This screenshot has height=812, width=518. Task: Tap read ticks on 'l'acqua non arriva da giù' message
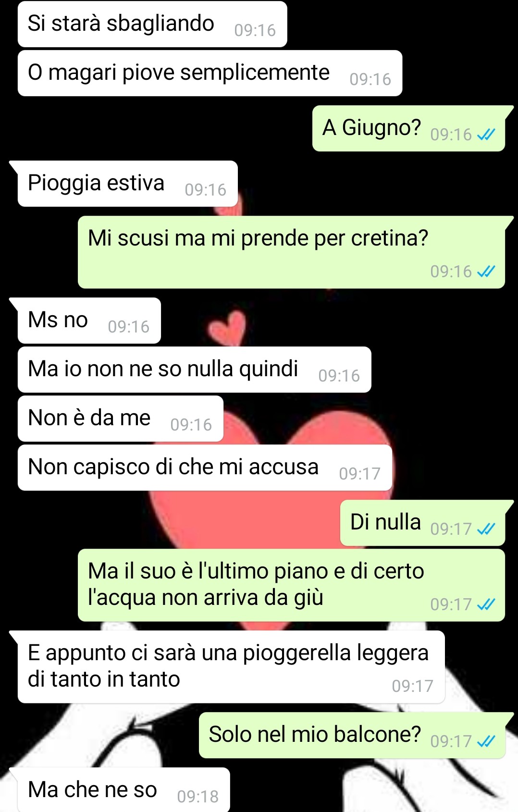[486, 604]
